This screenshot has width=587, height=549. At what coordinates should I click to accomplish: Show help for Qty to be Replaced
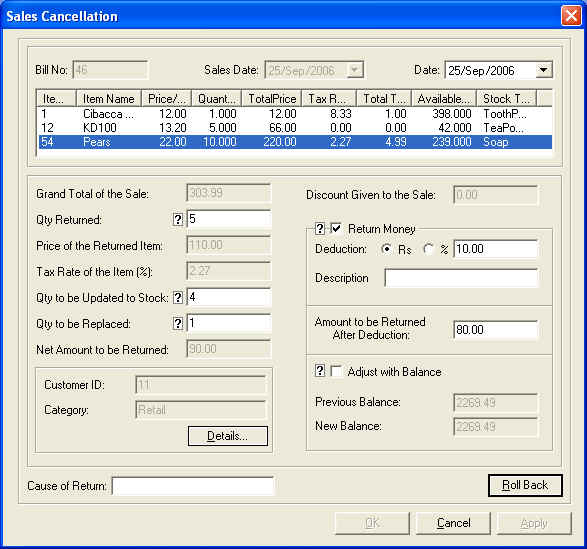(x=178, y=324)
